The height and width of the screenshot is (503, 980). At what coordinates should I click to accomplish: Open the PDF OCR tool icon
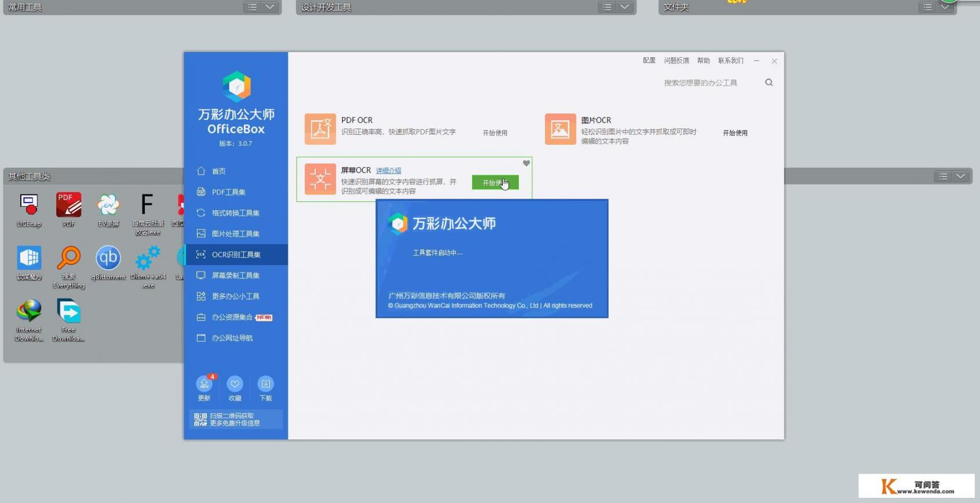point(320,129)
